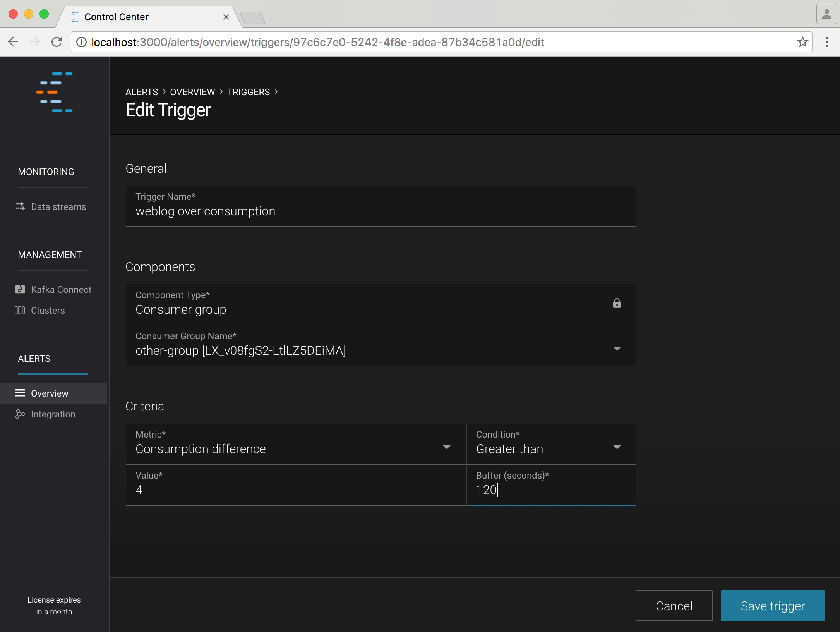840x632 pixels.
Task: Bookmark page with the star icon
Action: [x=802, y=42]
